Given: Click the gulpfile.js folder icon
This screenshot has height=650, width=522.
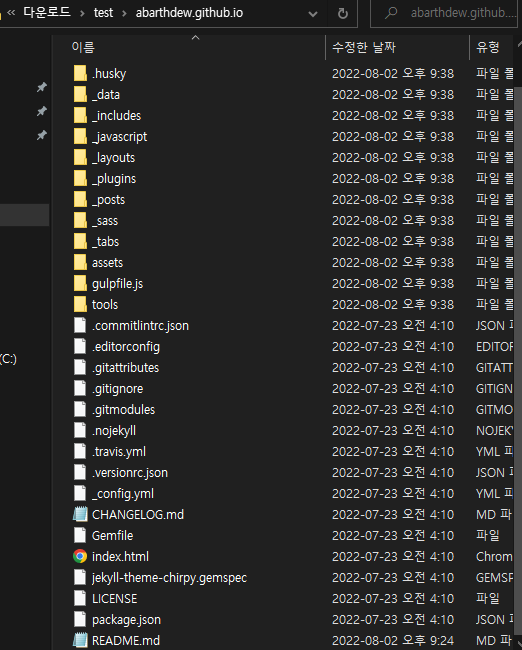Looking at the screenshot, I should tap(80, 284).
